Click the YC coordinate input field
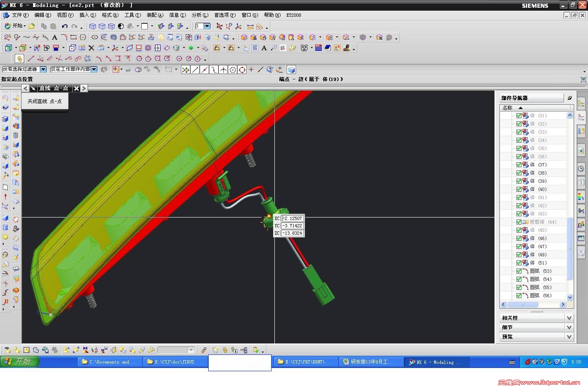The height and width of the screenshot is (388, 588). tap(292, 226)
